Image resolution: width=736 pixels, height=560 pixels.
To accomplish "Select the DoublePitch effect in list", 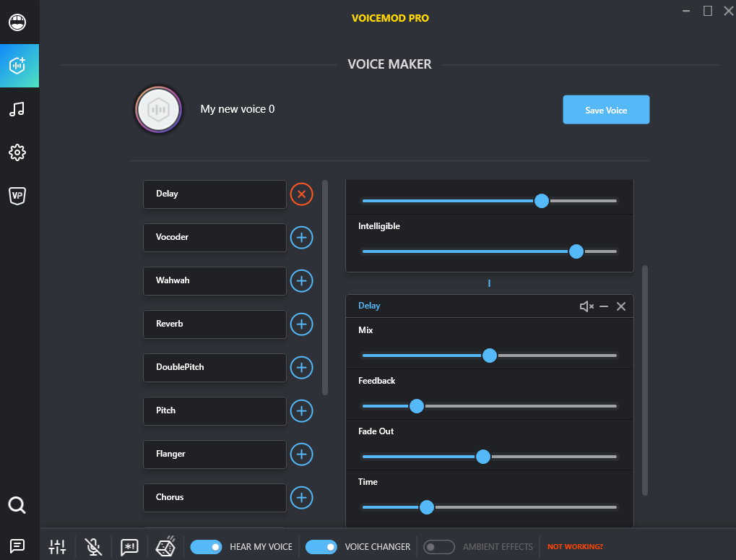I will tap(215, 368).
